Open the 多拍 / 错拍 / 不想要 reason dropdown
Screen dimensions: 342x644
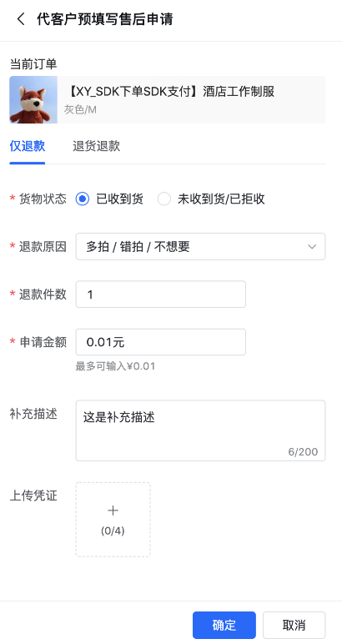pos(200,247)
